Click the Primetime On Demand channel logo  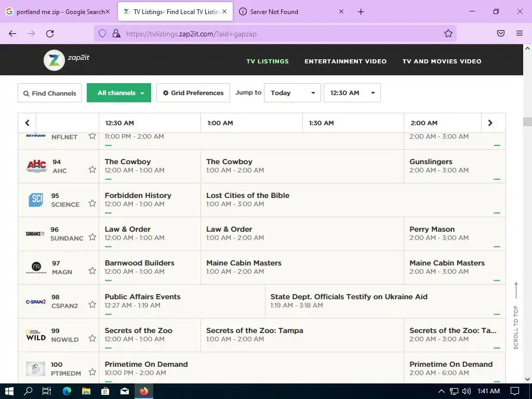(x=36, y=369)
